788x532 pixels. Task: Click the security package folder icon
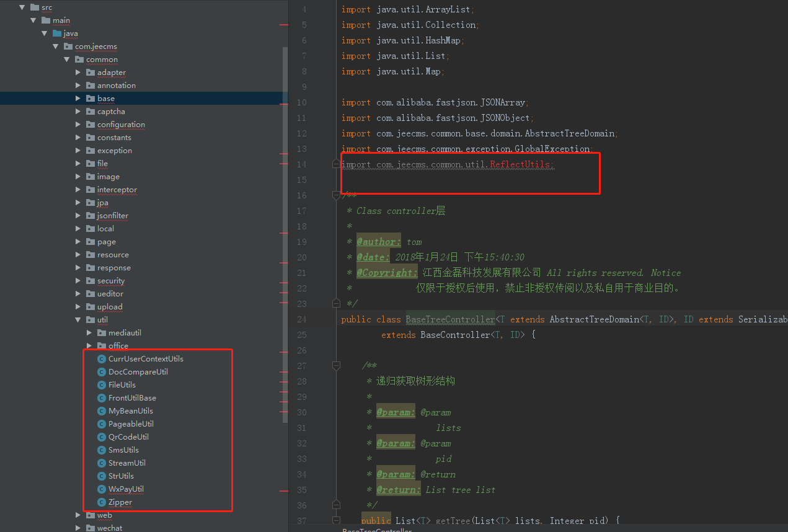click(91, 281)
